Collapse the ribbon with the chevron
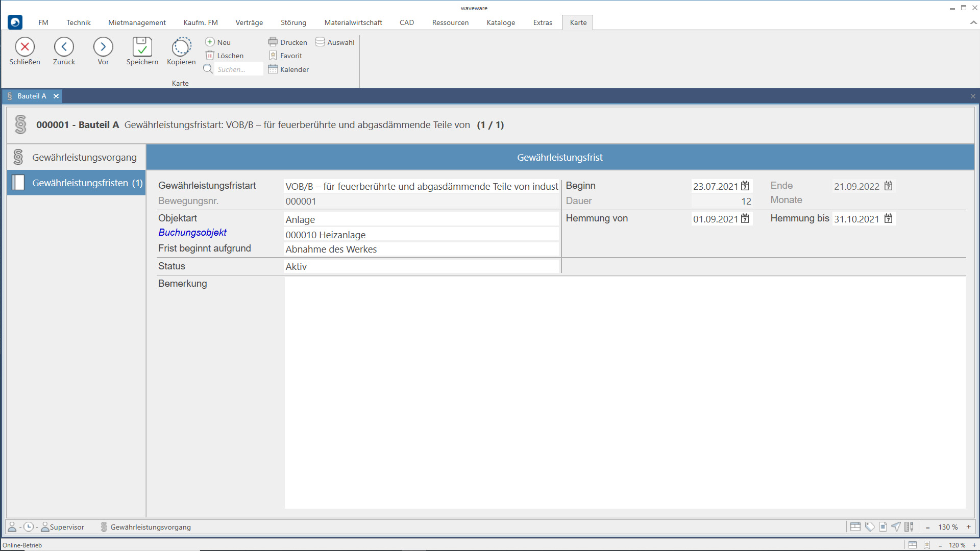This screenshot has width=980, height=551. pyautogui.click(x=973, y=22)
